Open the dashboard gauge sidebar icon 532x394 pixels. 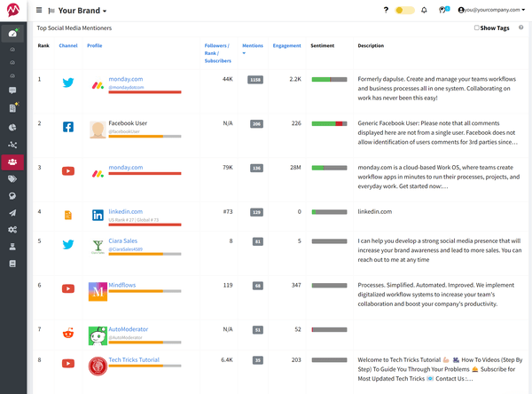12,34
